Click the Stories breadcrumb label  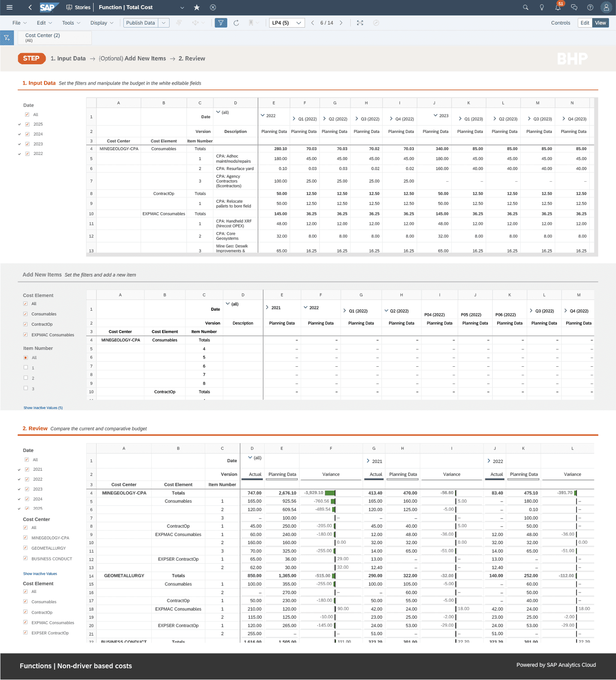click(82, 7)
